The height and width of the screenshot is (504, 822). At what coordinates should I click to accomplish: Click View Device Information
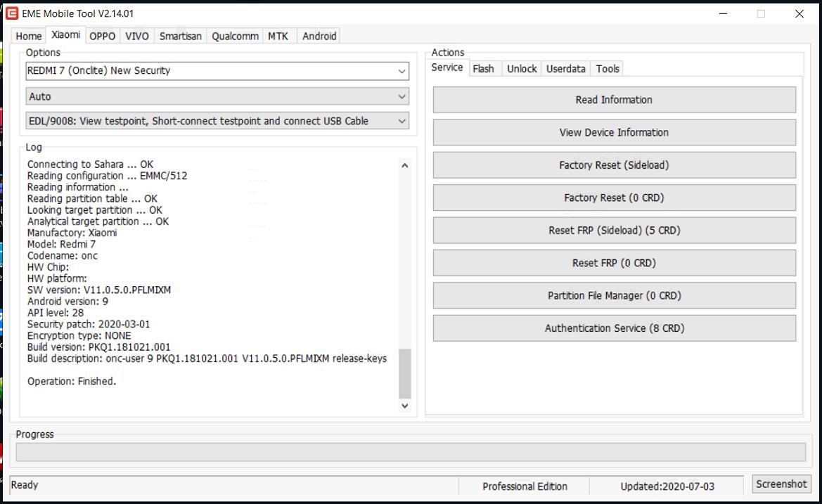[x=614, y=133]
